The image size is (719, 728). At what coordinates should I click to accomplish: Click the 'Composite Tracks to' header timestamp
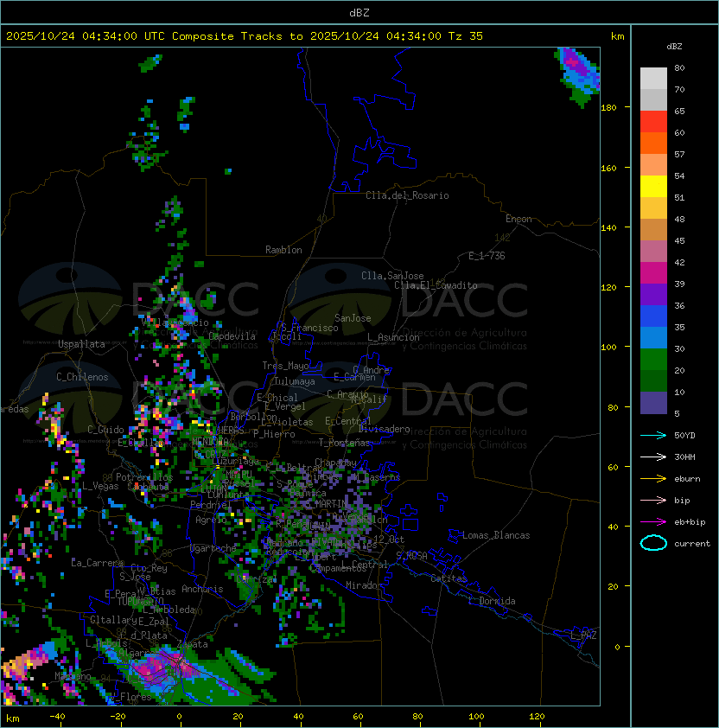click(x=245, y=36)
